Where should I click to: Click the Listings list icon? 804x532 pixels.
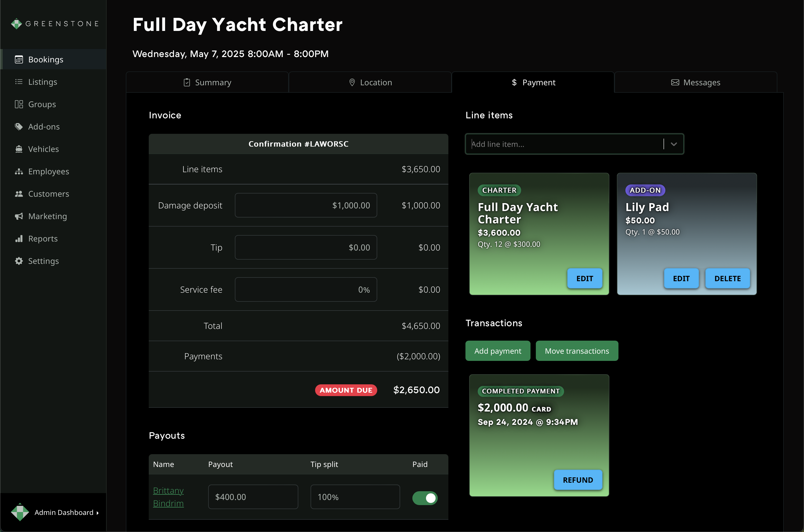[x=19, y=82]
